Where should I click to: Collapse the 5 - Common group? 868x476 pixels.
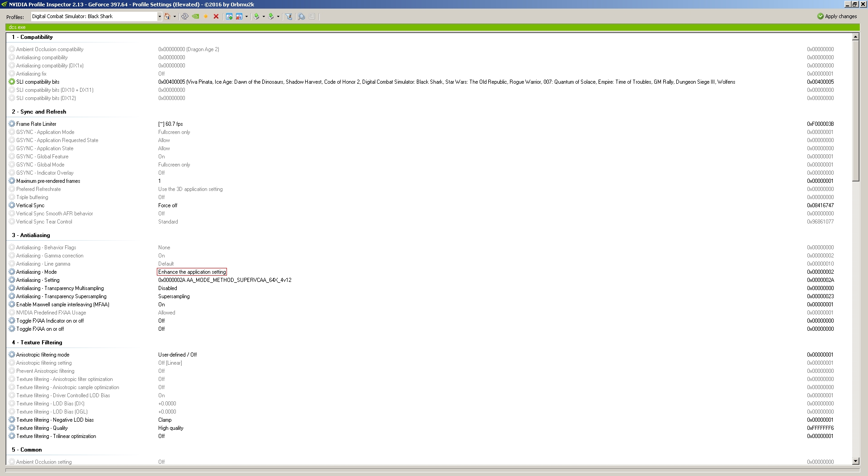point(27,450)
